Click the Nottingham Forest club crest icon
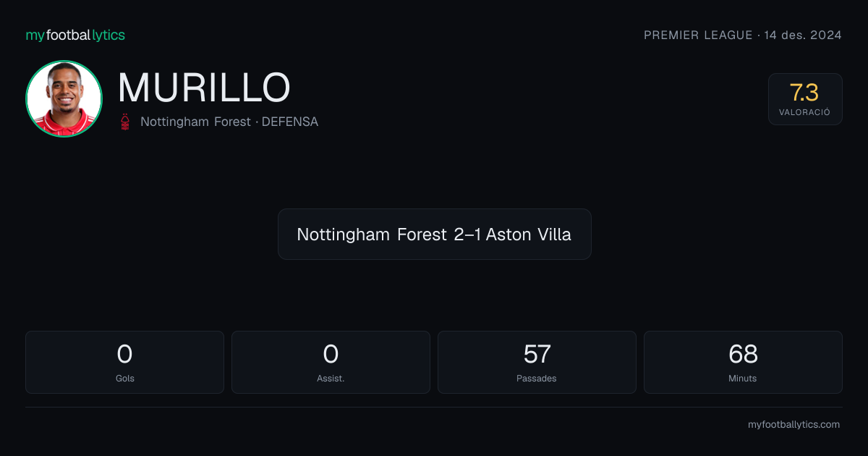The width and height of the screenshot is (868, 456). (x=126, y=122)
